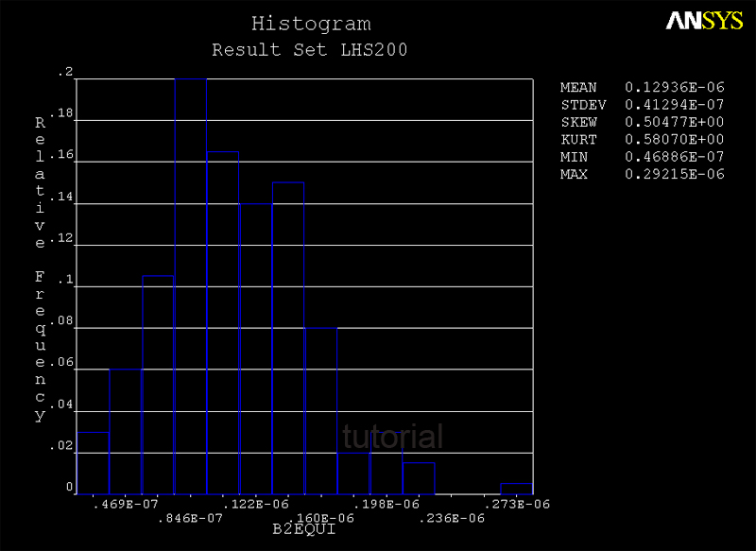Click the tallest histogram bar reaching .2
Screen dimensions: 756x551
tap(191, 286)
